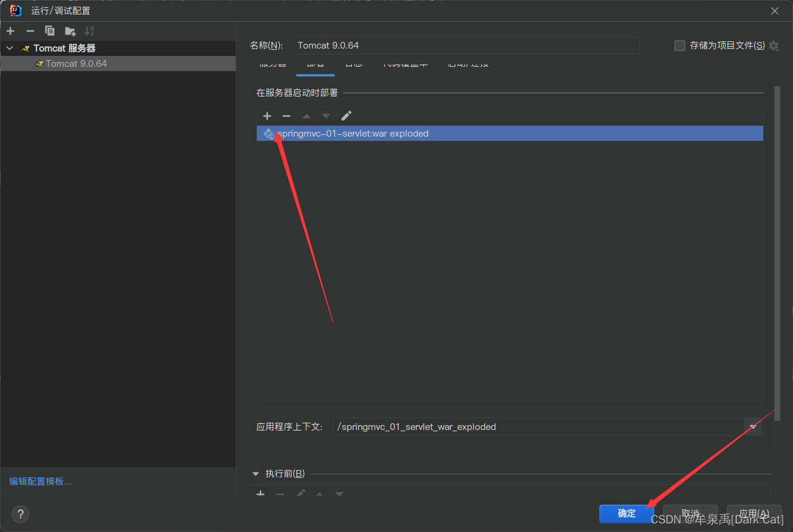
Task: Select springmvc-01-servlet:war exploded artifact row
Action: click(509, 134)
